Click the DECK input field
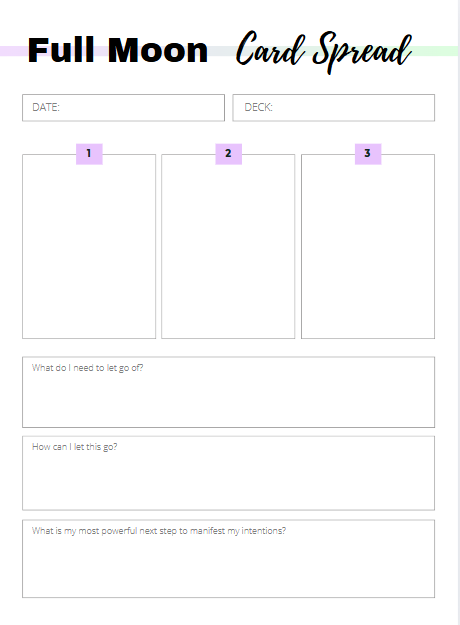The image size is (460, 625). click(x=334, y=108)
